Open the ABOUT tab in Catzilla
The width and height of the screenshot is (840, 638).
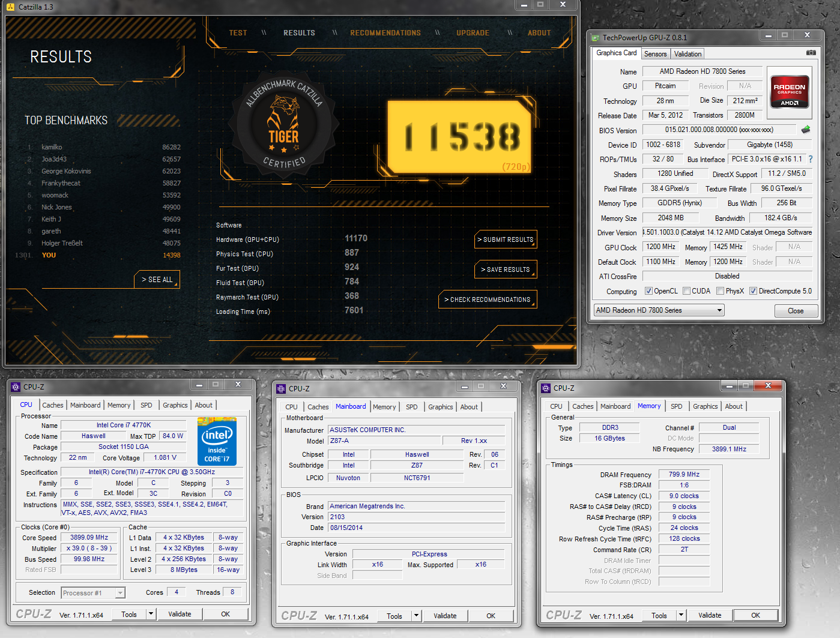pyautogui.click(x=539, y=33)
